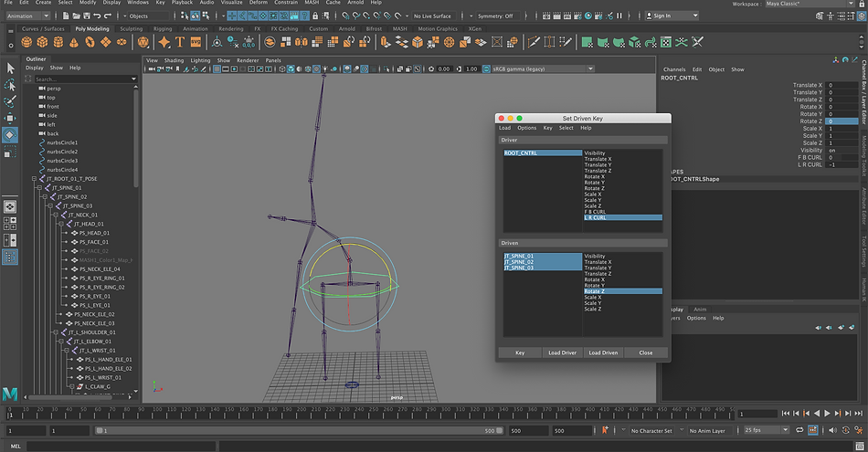Viewport: 868px width, 452px height.
Task: Click the Rotate Z channel value field
Action: (x=842, y=121)
